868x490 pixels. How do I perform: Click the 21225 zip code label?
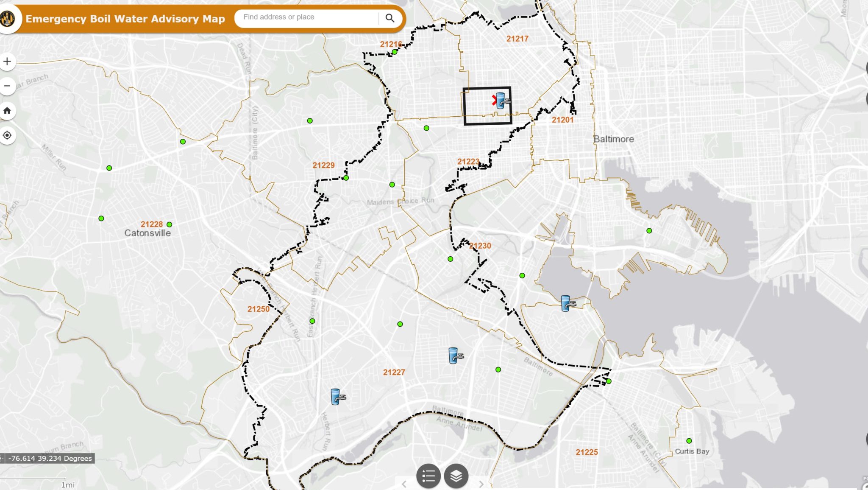[x=587, y=452]
